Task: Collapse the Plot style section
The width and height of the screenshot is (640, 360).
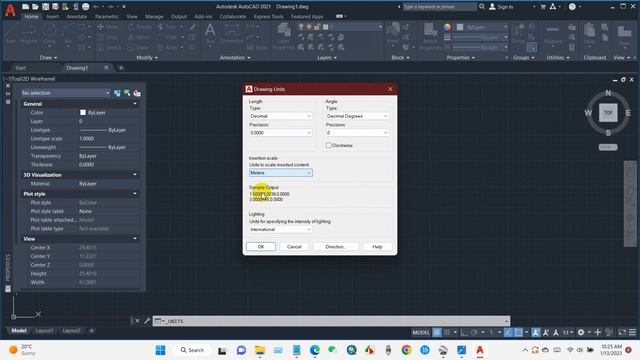Action: coord(135,194)
